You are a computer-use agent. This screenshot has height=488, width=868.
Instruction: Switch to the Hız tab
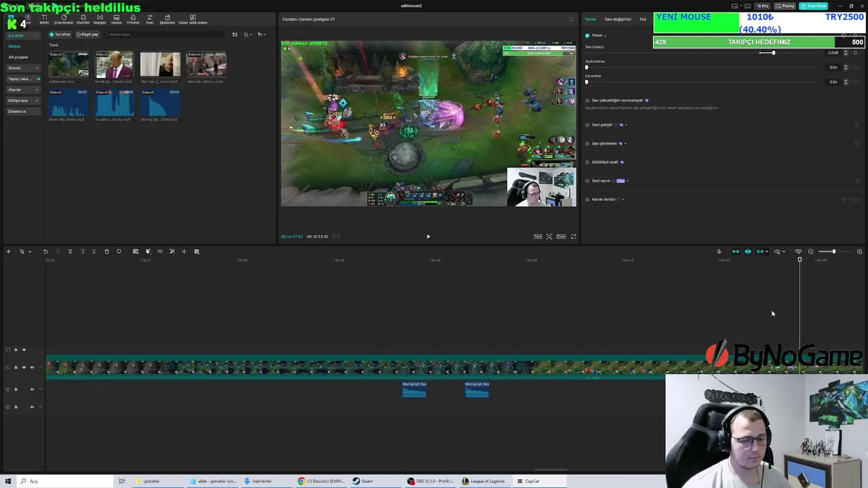pos(643,19)
